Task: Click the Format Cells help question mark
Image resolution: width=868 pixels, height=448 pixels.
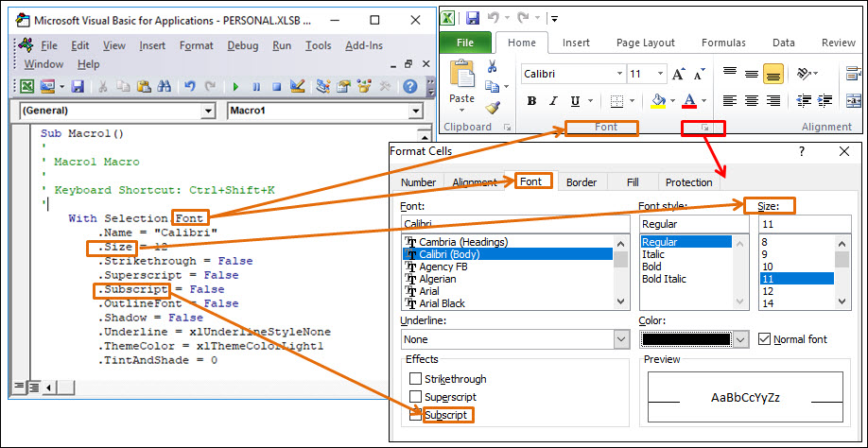Action: 801,151
